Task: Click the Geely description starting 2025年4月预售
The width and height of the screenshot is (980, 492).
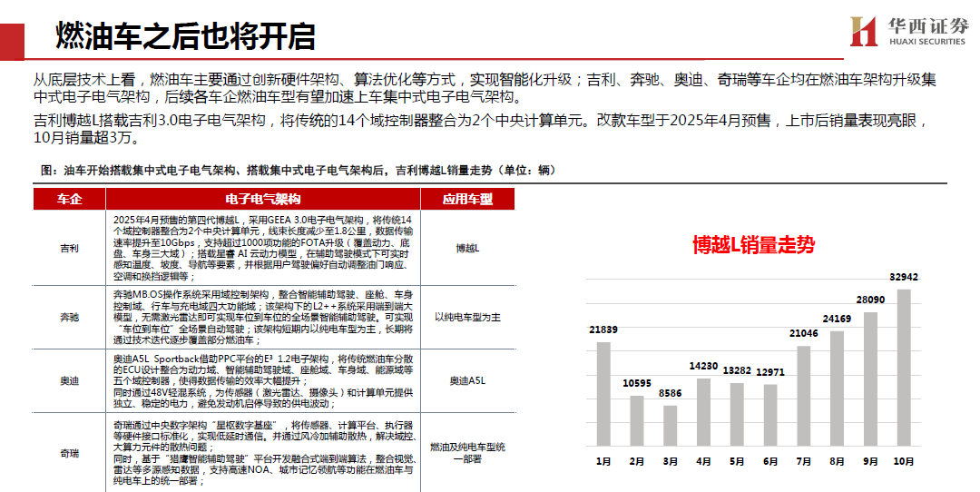Action: [x=263, y=248]
